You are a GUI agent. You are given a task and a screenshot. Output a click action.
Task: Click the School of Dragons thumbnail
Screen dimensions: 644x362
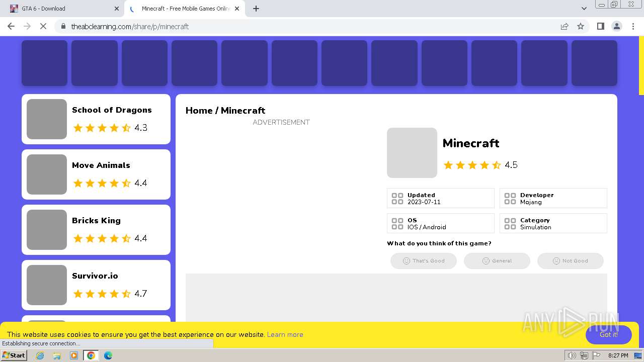47,119
